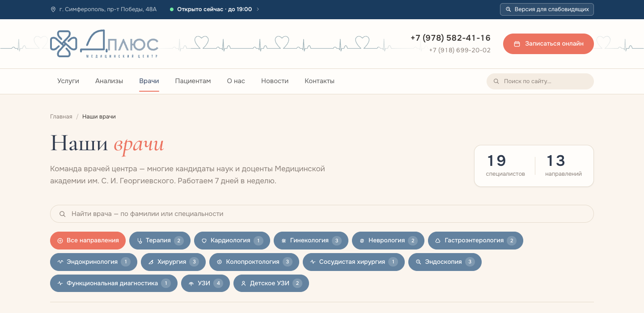Viewport: 644px width, 313px height.
Task: Click the pulse icon on Сосудистая хирургия chip
Action: tap(313, 262)
